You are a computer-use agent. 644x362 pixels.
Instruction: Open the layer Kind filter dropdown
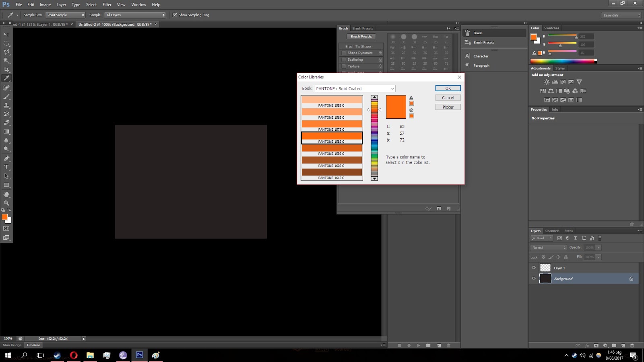coord(542,238)
